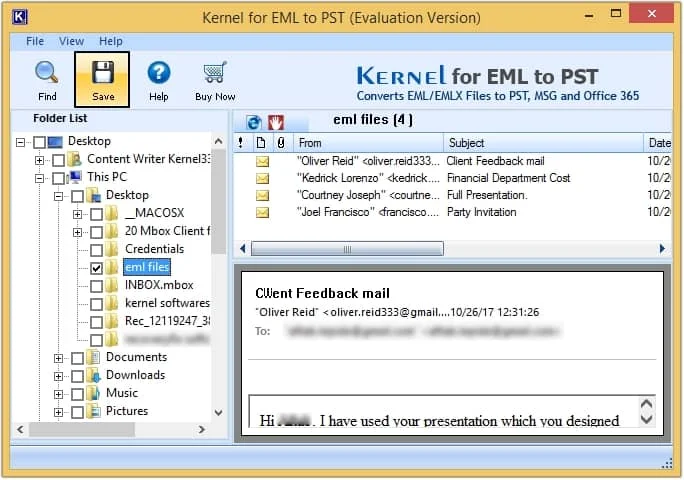Click the Save floppy disk icon

[x=103, y=72]
